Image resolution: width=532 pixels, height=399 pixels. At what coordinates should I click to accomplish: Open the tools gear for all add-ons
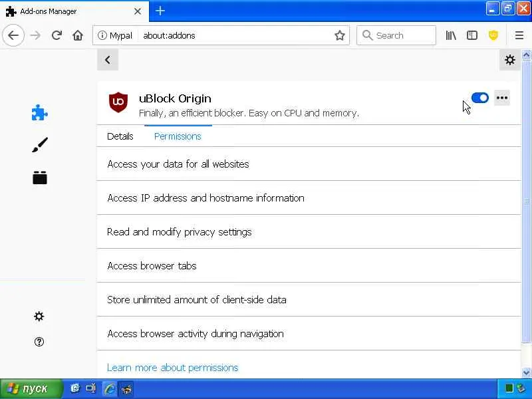[509, 60]
